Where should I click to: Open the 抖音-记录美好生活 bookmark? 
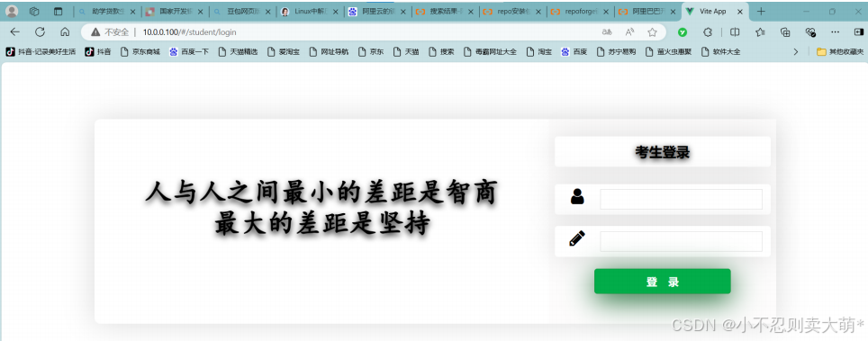[41, 52]
